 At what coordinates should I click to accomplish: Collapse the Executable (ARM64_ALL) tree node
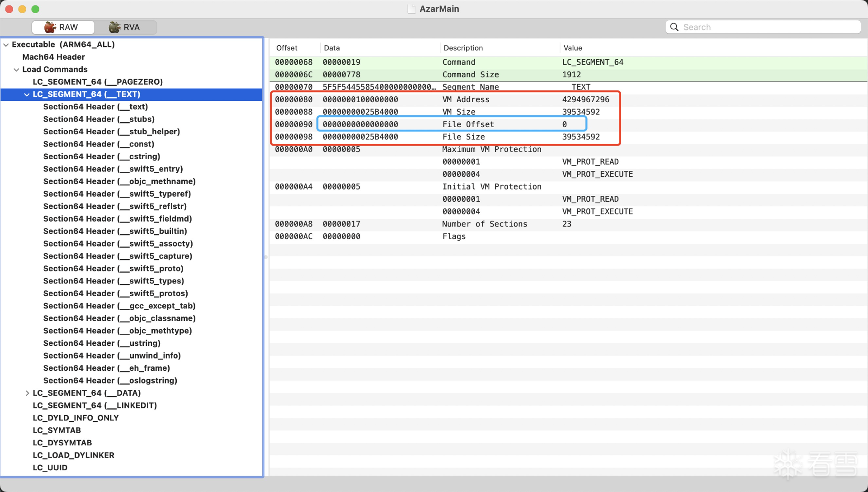tap(6, 45)
